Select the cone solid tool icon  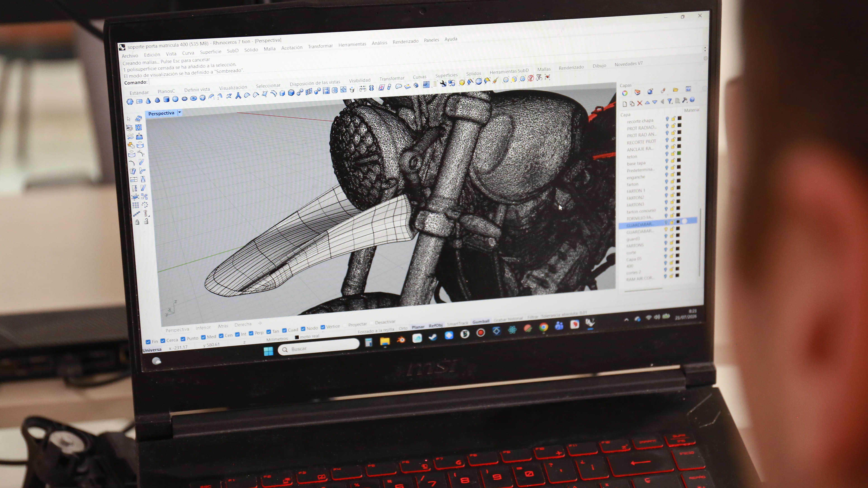[148, 100]
